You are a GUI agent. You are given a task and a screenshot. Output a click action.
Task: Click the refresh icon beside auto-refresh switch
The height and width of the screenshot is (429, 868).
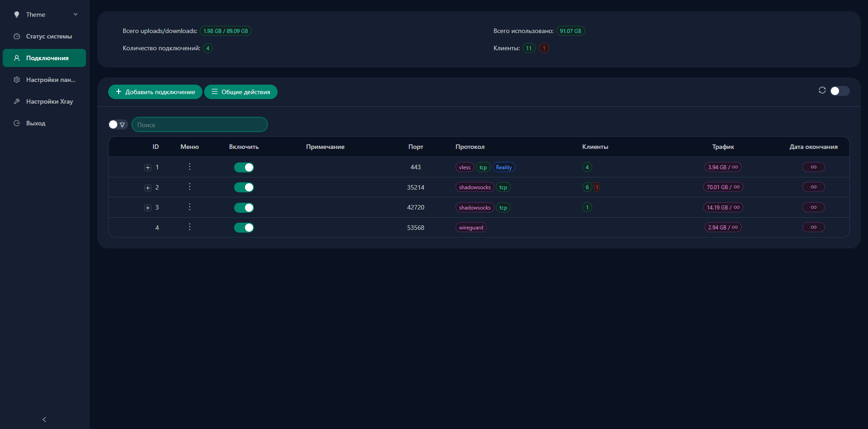(822, 91)
